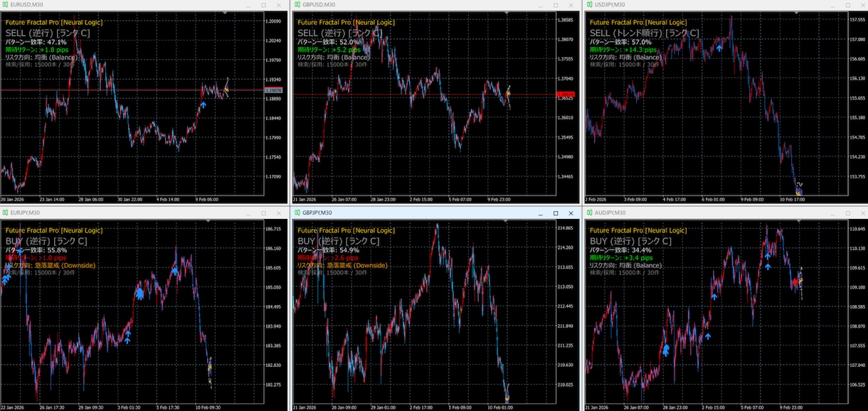
Task: Click '期待リターン: +14.3 pips' on the USDJPY chart
Action: coord(624,50)
